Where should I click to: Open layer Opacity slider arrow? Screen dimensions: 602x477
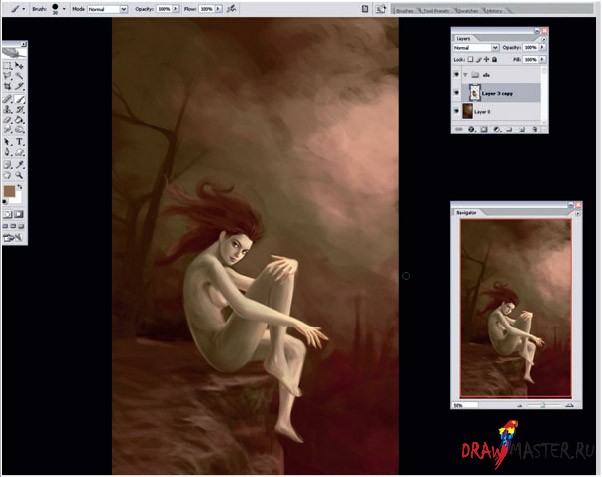[x=542, y=47]
